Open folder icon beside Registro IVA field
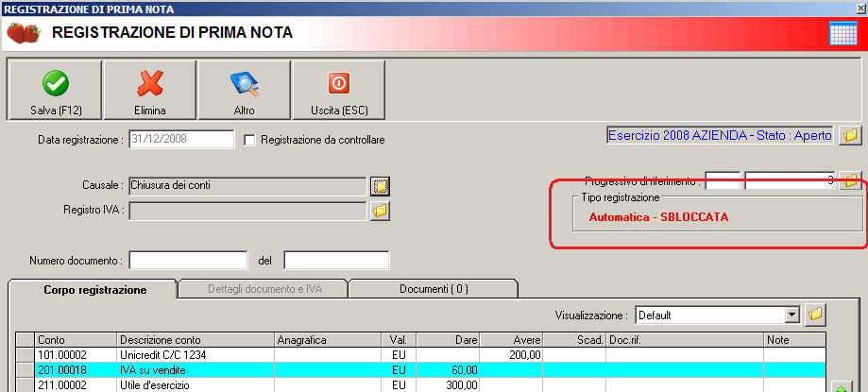Viewport: 868px width, 392px height. (x=380, y=211)
